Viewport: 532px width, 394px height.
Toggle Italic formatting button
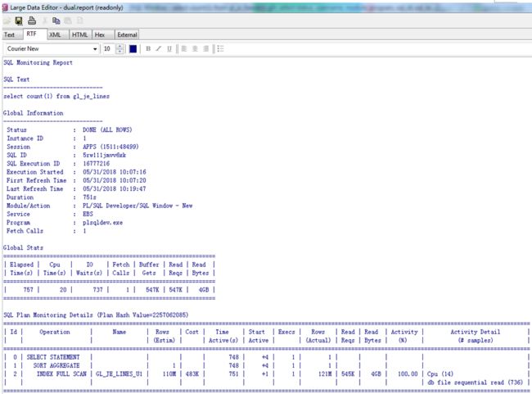point(159,49)
